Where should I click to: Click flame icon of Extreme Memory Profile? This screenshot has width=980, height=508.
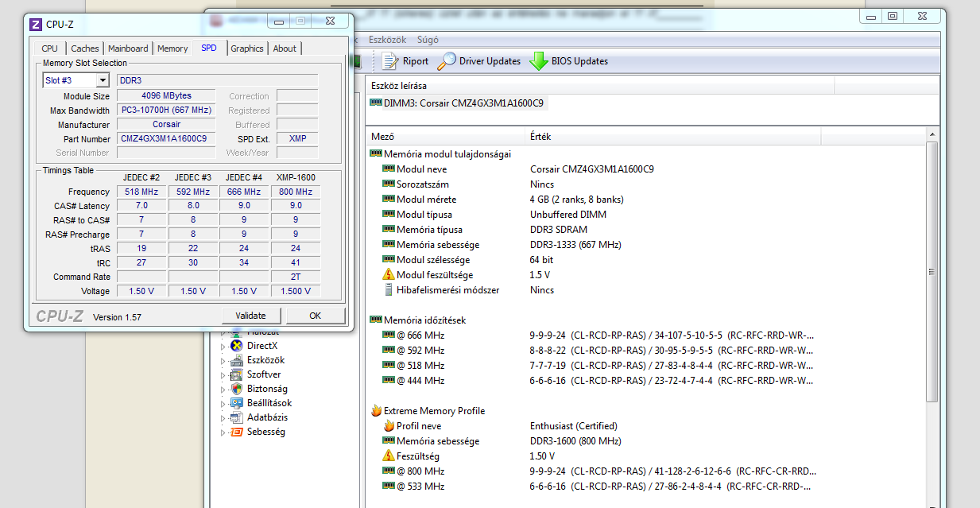pyautogui.click(x=376, y=411)
